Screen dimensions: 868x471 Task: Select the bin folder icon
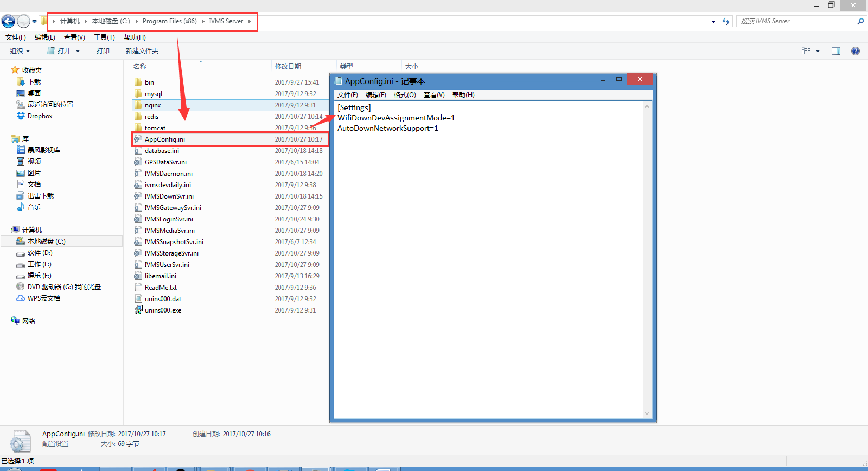[x=138, y=82]
